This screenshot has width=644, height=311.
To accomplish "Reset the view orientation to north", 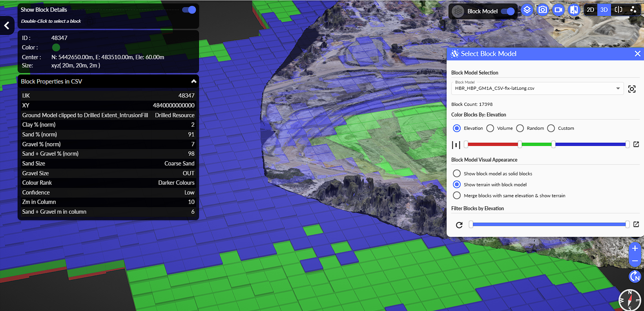I will coord(635,276).
